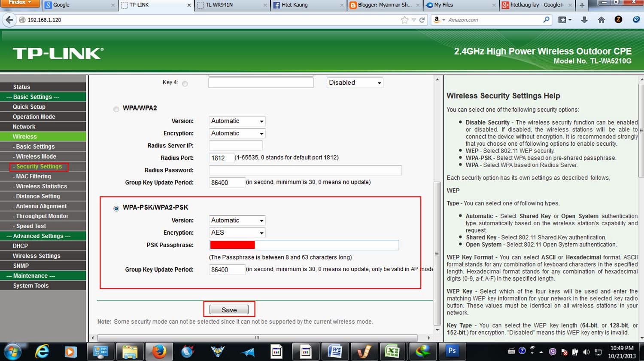Open Security Settings in the sidebar

[x=39, y=167]
